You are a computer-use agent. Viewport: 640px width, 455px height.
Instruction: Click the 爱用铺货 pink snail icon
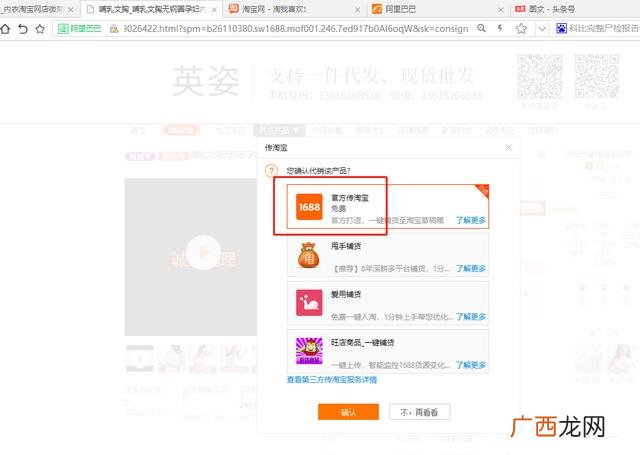coord(309,303)
